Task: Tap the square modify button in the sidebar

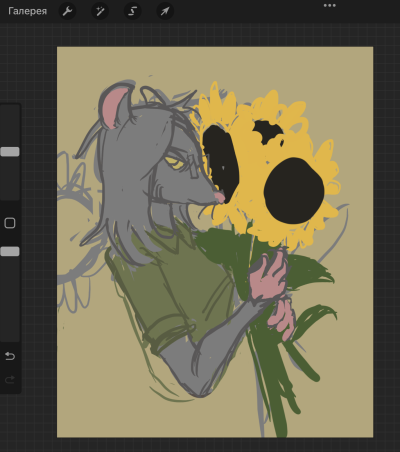Action: 10,223
